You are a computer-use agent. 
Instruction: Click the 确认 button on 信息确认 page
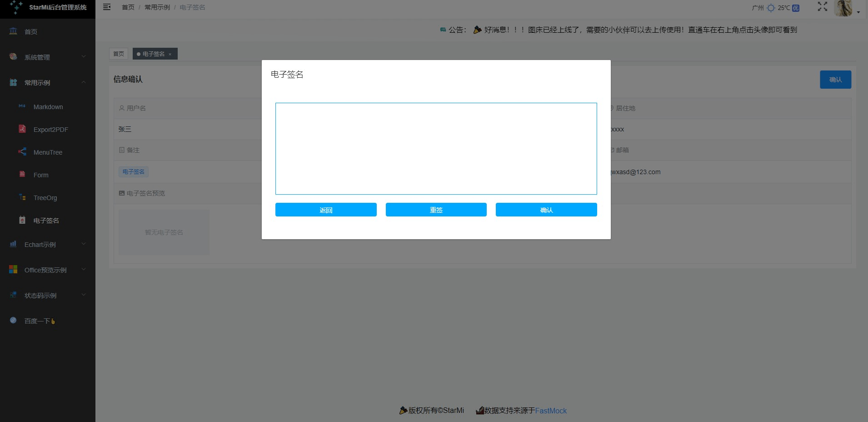coord(835,80)
